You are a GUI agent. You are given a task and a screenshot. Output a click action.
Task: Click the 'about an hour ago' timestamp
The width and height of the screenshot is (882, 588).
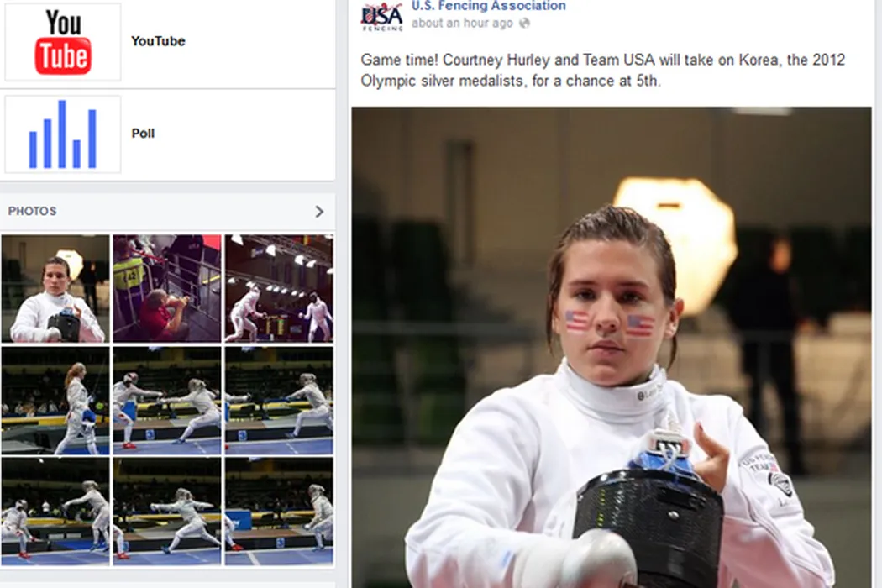click(x=462, y=23)
